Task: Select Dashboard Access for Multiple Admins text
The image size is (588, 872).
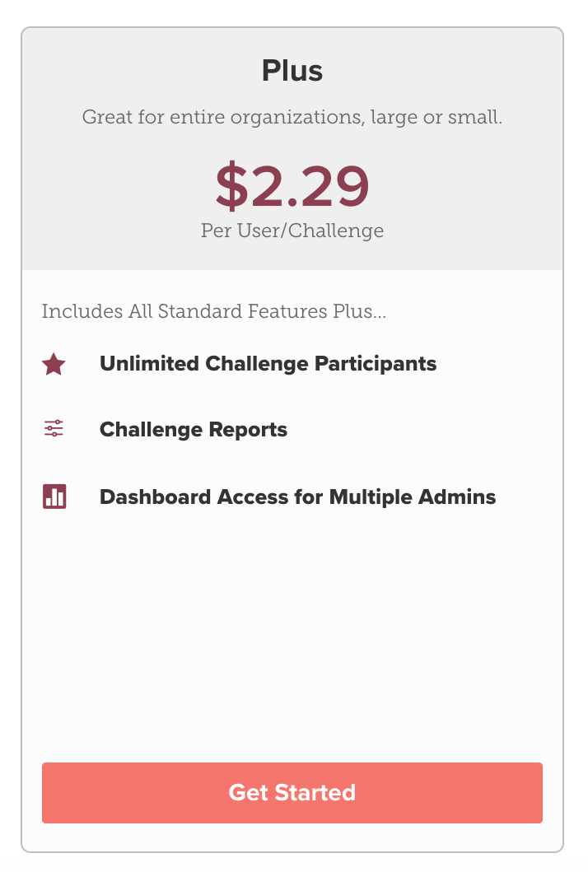Action: [x=297, y=497]
